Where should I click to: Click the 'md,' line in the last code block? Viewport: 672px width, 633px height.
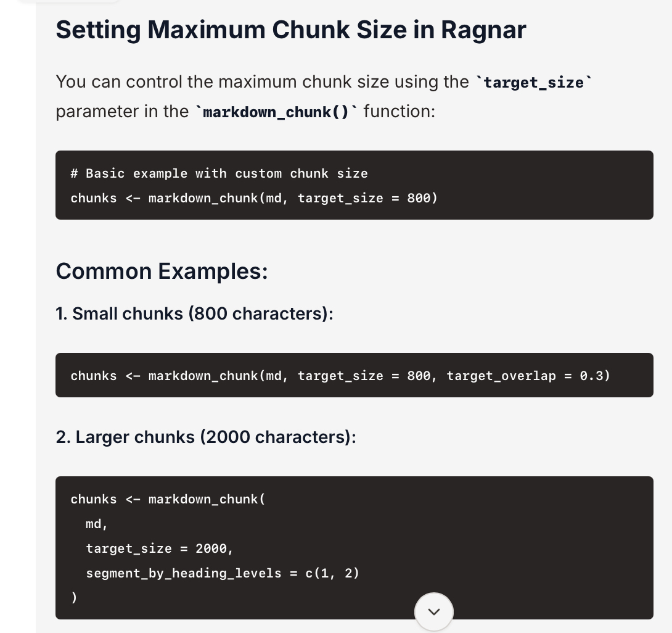[x=97, y=524]
